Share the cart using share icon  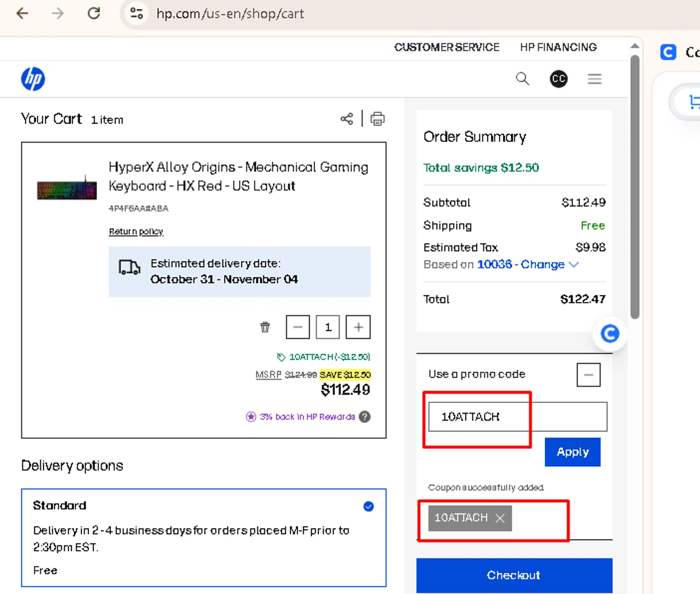[347, 119]
